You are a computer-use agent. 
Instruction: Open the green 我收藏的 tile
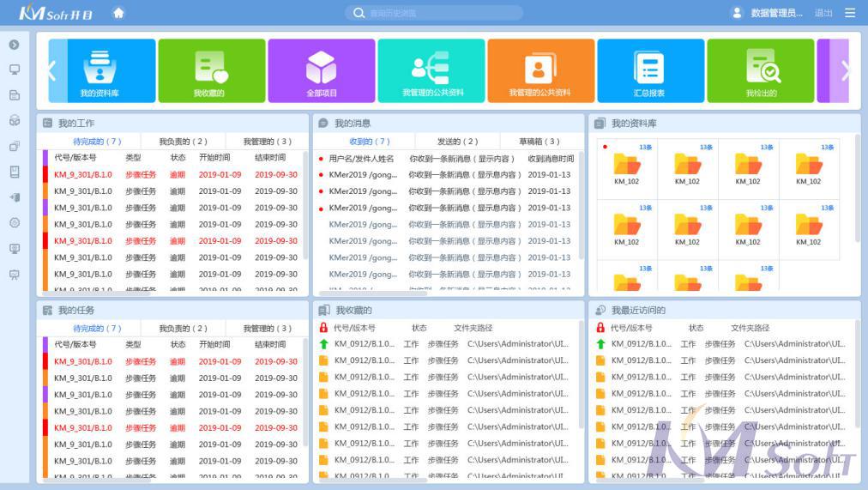(x=211, y=70)
